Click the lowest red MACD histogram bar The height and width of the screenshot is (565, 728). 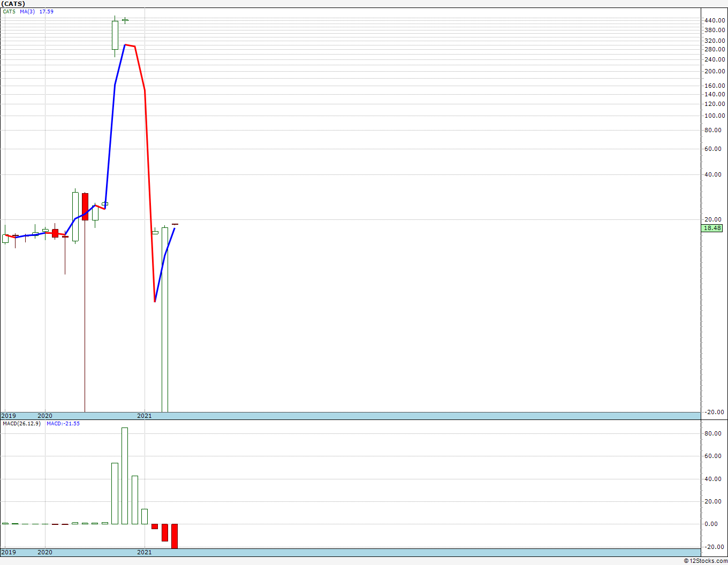point(175,536)
